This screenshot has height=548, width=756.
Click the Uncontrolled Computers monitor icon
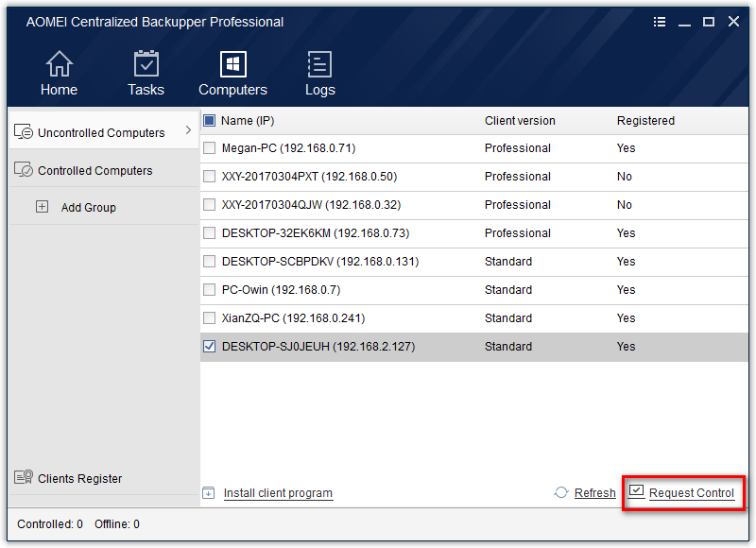coord(23,131)
